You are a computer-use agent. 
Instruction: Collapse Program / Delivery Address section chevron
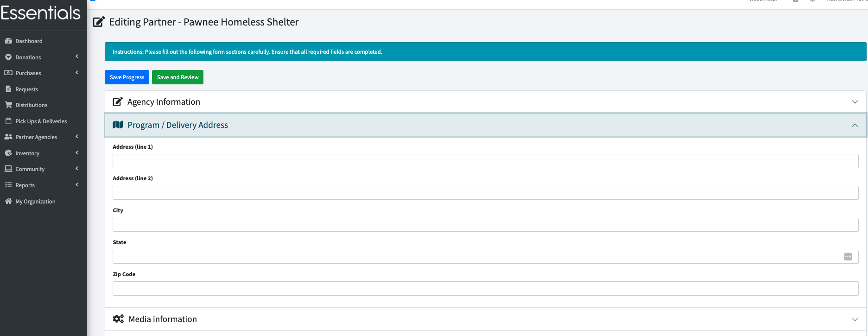(855, 125)
